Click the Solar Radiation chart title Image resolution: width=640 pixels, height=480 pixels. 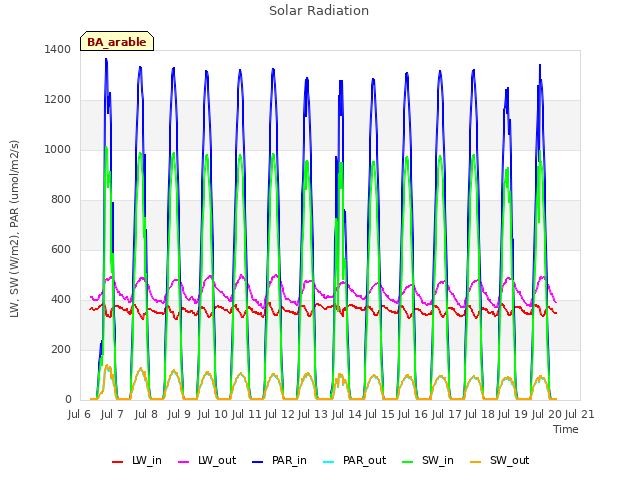(x=319, y=11)
